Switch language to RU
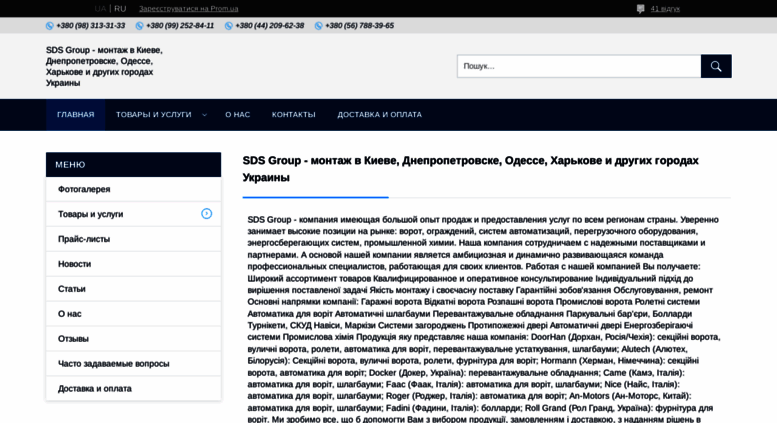Image resolution: width=777 pixels, height=423 pixels. (120, 8)
